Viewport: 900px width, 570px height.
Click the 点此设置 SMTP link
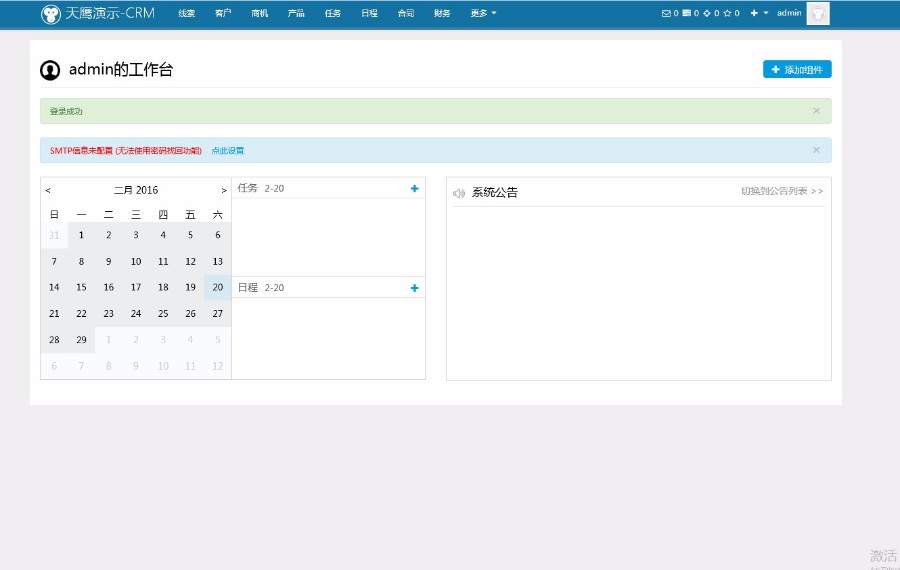coord(227,150)
